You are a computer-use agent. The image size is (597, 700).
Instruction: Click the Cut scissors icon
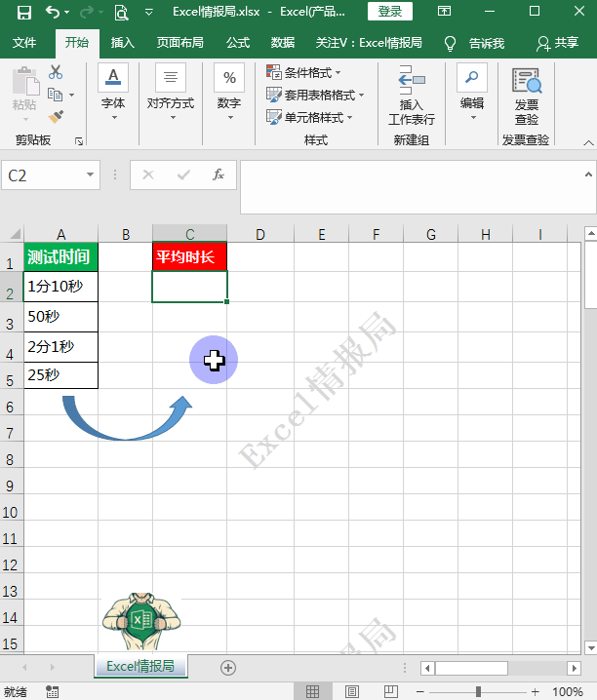[56, 71]
